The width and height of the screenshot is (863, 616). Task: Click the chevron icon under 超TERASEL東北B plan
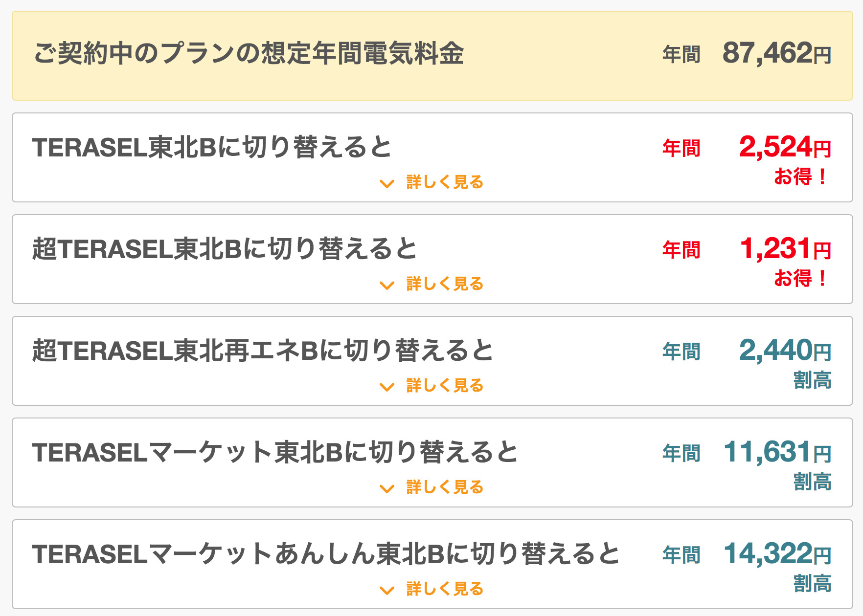pyautogui.click(x=387, y=286)
